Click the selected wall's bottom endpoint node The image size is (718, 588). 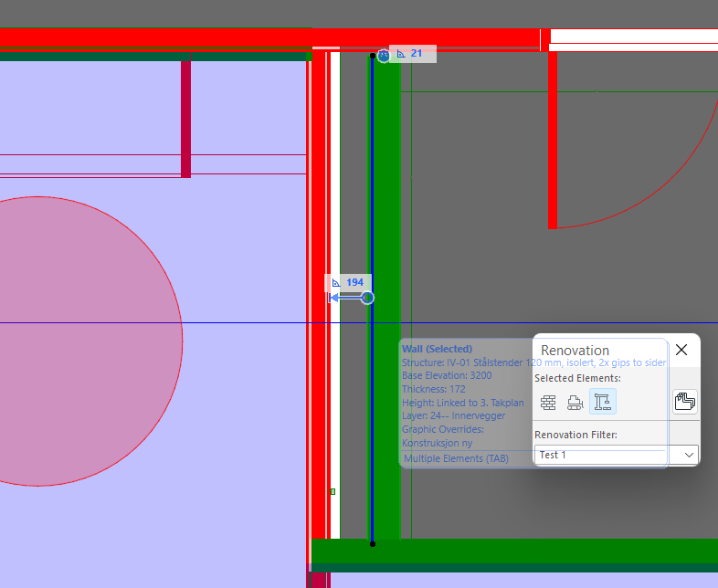coord(372,544)
